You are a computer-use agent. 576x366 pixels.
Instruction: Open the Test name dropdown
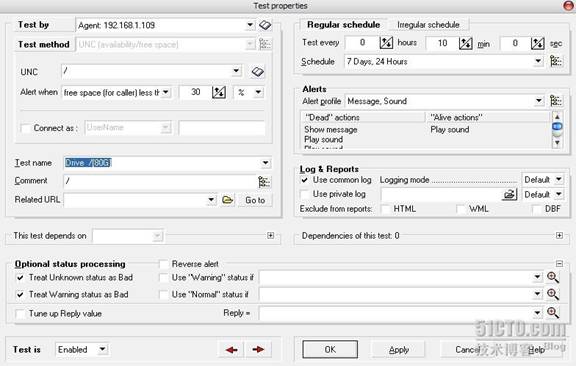click(x=265, y=163)
